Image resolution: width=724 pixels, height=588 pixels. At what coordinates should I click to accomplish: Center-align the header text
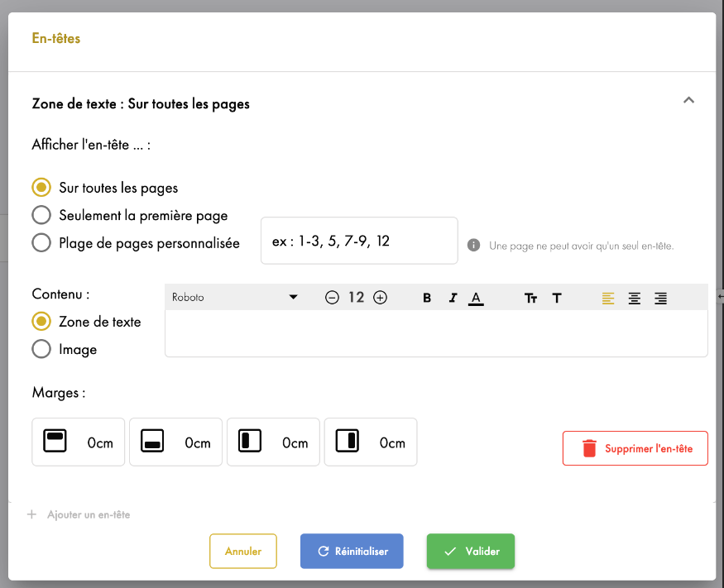pos(635,298)
